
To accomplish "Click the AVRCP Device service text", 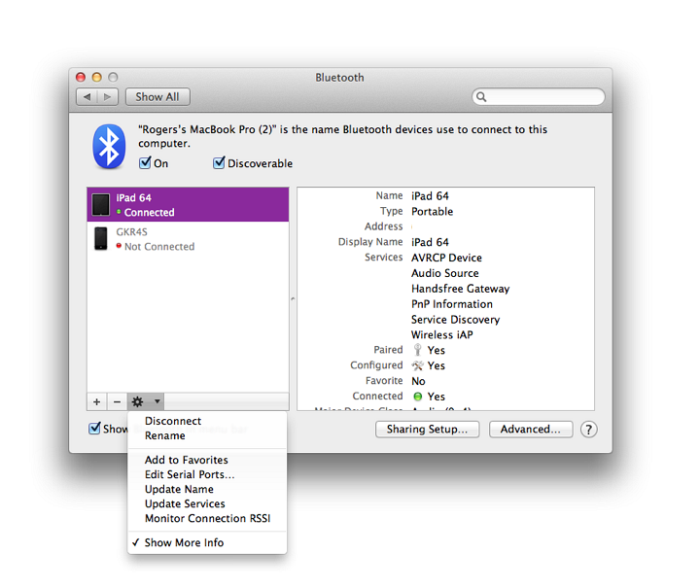I will click(x=446, y=258).
